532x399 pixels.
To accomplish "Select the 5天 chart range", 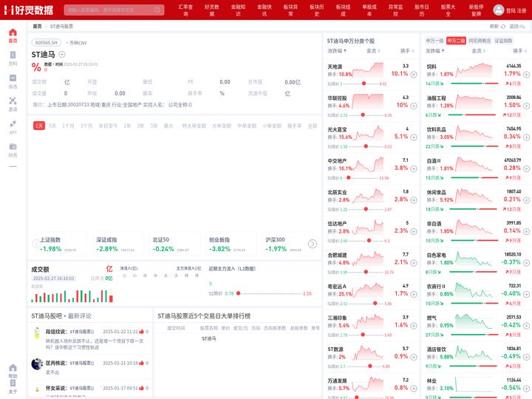I will [x=52, y=126].
